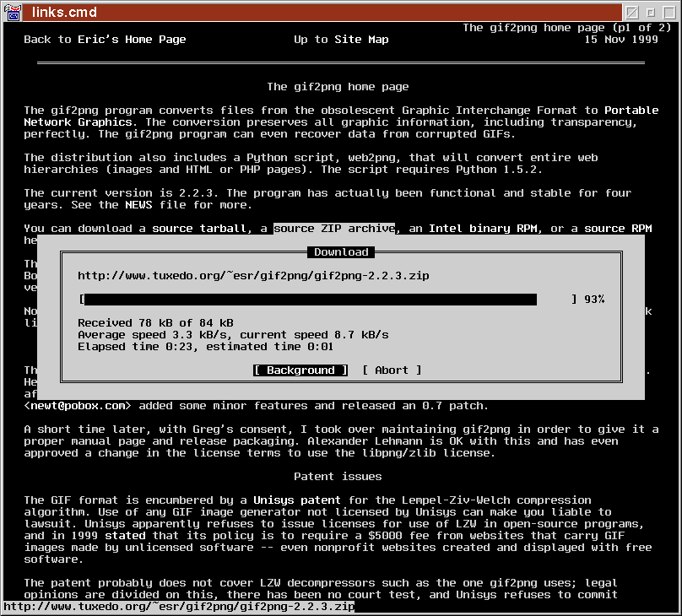Click the links.cmd title bar

coord(338,12)
